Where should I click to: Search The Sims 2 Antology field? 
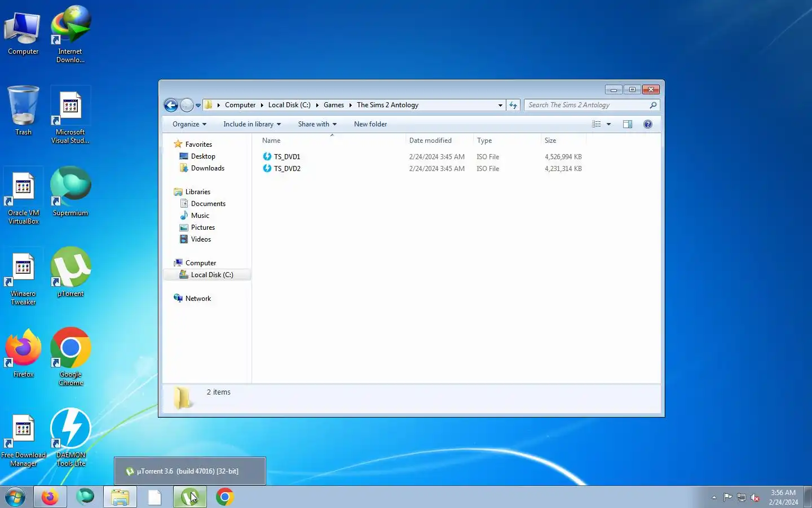[x=592, y=105]
